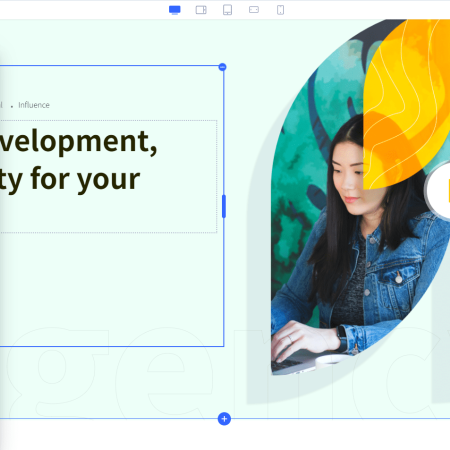Switch to mobile landscape viewport
This screenshot has height=450, width=450.
point(254,10)
